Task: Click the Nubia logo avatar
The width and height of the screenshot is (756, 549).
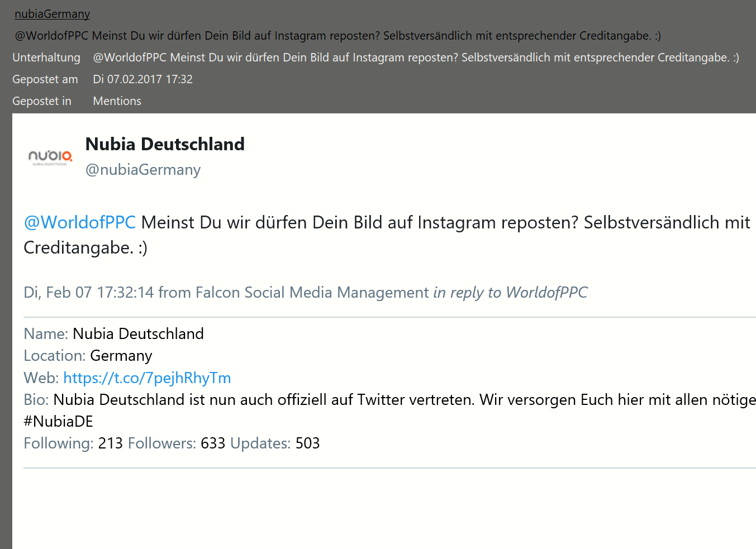Action: point(50,157)
